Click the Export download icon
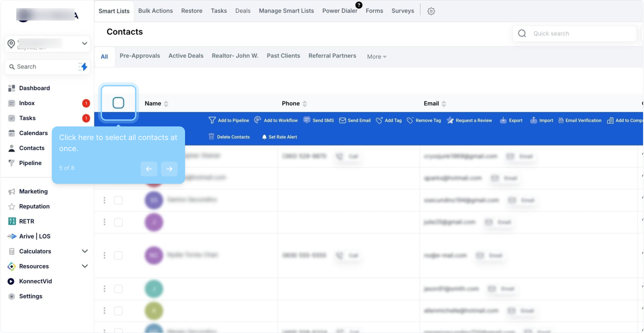Screen dimensions: 644x333 503,120
